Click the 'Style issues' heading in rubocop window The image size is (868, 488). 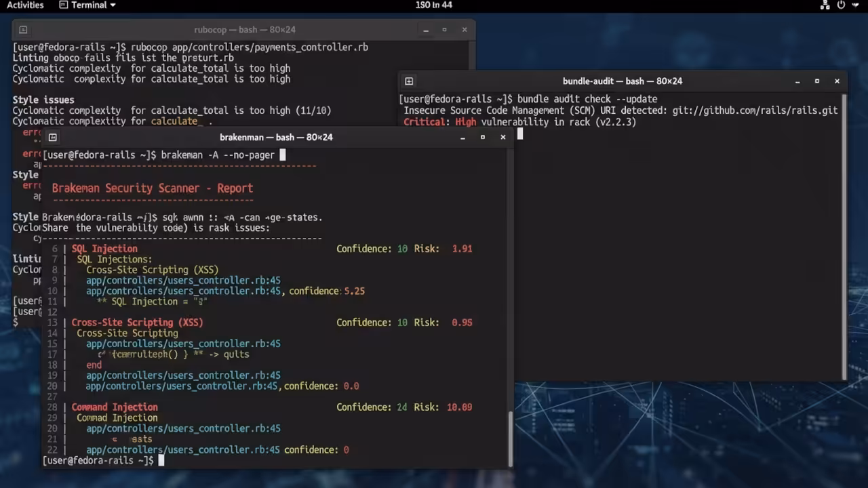[x=43, y=100]
